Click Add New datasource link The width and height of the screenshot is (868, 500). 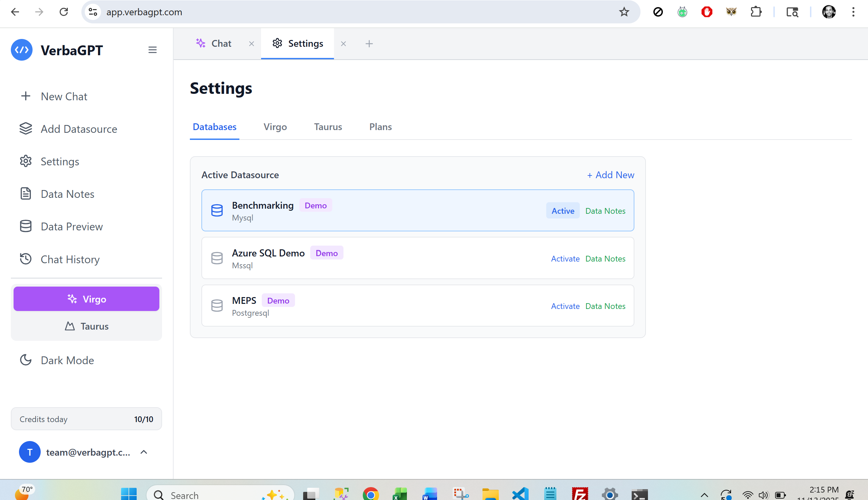[610, 175]
